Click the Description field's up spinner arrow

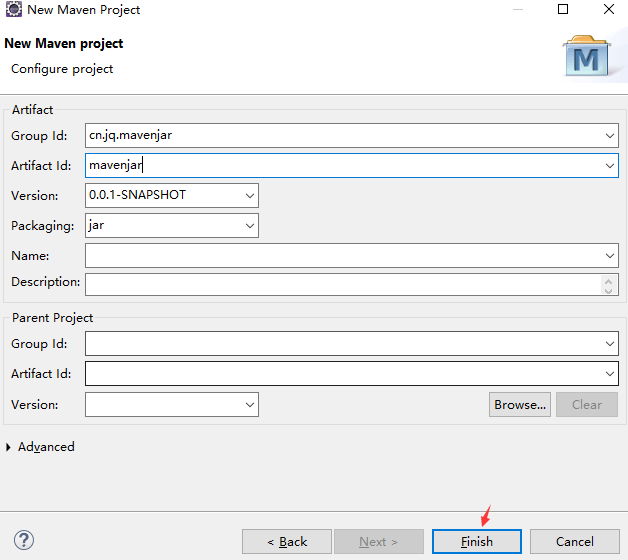tap(608, 281)
